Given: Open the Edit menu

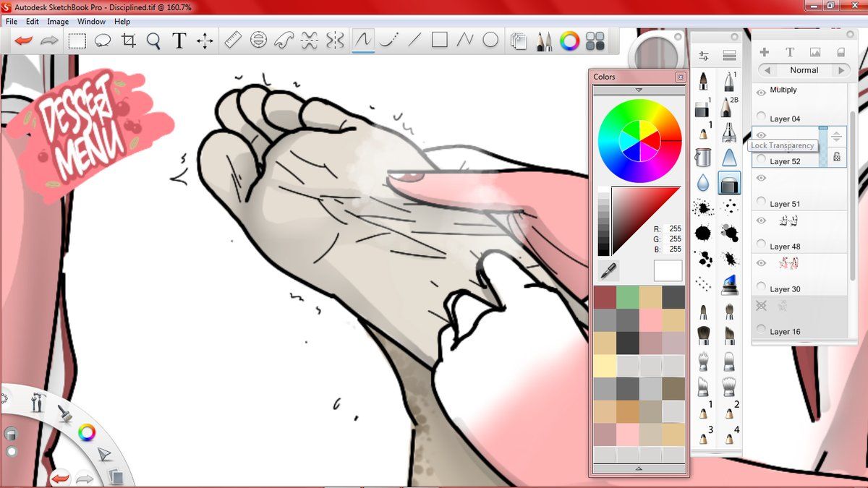Looking at the screenshot, I should [x=33, y=22].
